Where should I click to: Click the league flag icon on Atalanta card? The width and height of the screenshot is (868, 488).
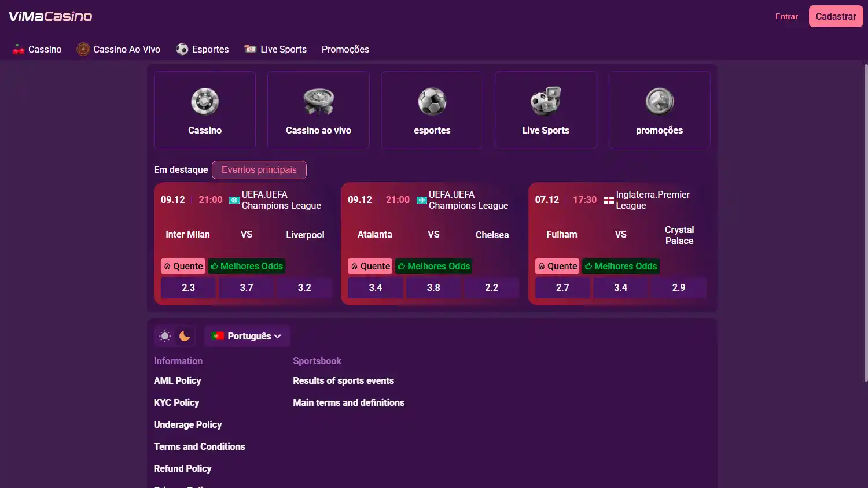coord(422,200)
